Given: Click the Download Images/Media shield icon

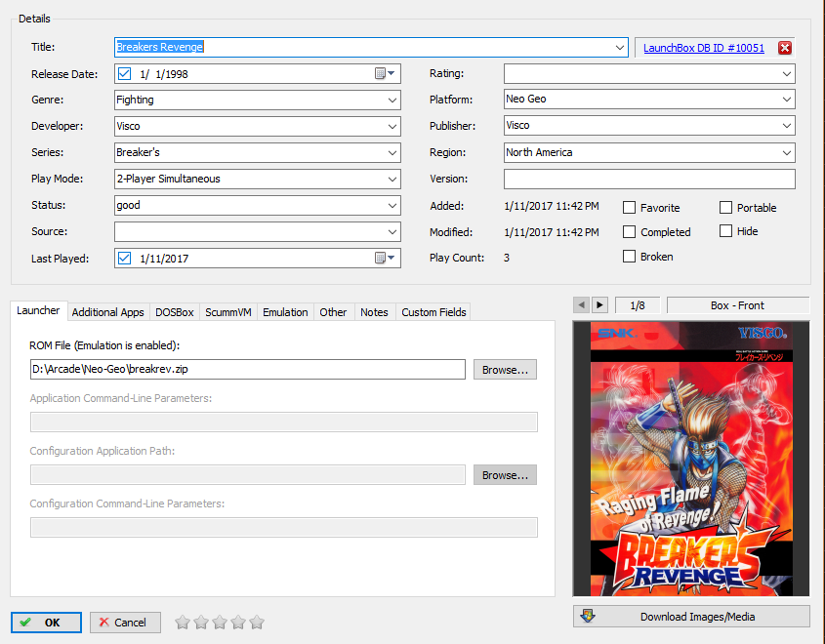Looking at the screenshot, I should 588,616.
